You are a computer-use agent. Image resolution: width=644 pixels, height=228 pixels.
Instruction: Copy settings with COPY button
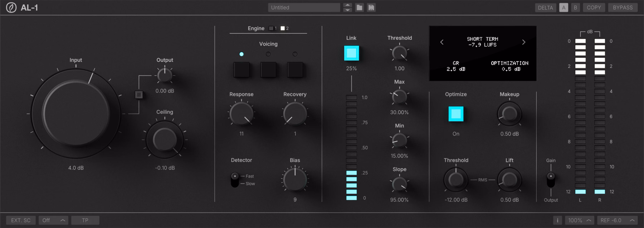click(x=594, y=8)
